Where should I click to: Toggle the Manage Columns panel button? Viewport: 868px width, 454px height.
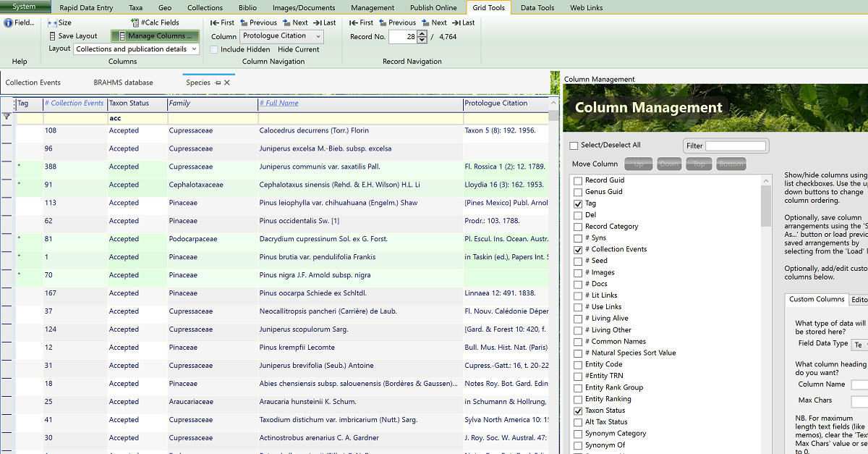coord(155,35)
